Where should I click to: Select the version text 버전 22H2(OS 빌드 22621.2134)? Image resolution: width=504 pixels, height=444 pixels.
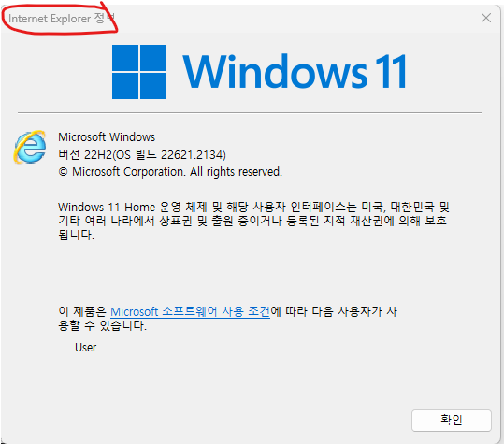142,155
